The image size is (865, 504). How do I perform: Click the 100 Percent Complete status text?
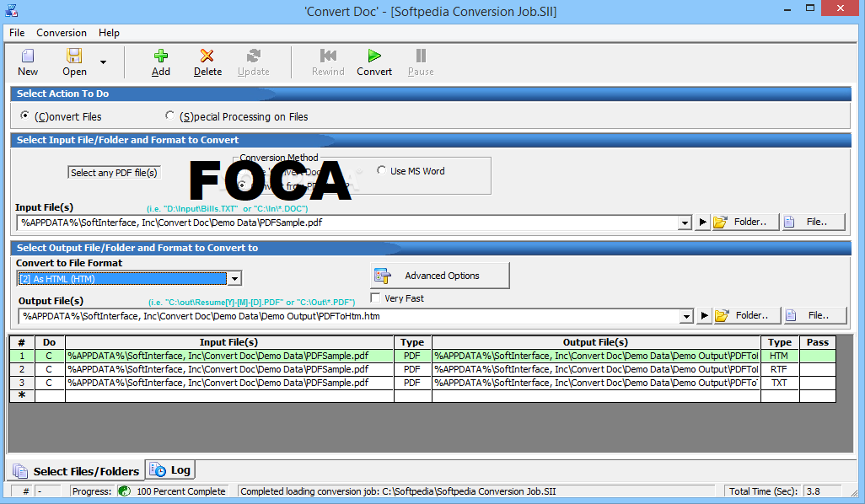pos(181,491)
